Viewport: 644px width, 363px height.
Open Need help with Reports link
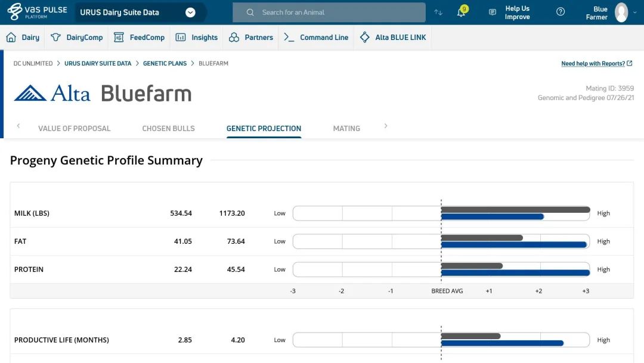(x=593, y=63)
